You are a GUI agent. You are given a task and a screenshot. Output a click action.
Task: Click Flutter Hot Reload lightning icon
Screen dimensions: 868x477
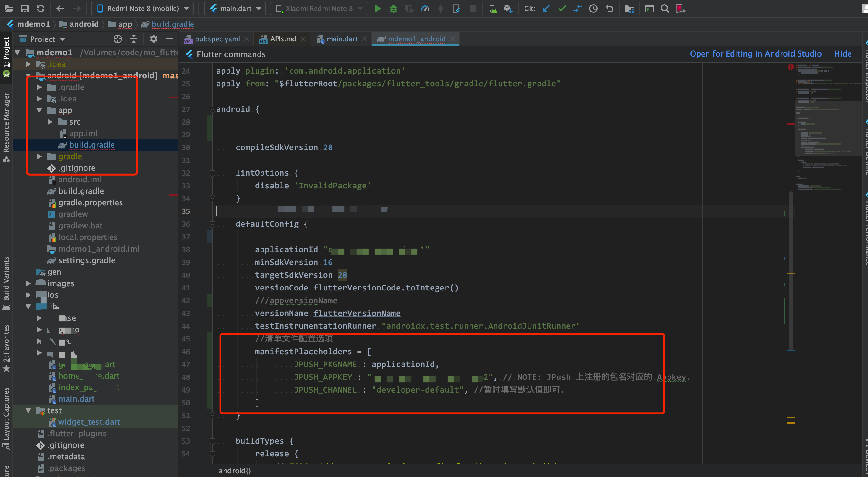tap(440, 9)
